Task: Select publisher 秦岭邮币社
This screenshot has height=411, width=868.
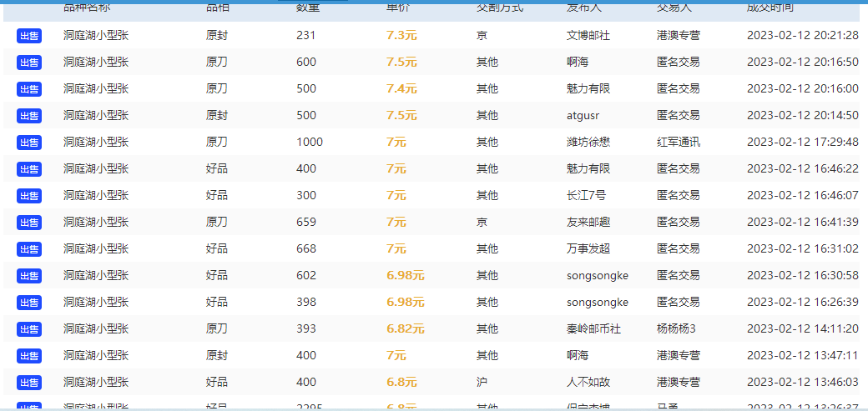Action: tap(594, 329)
